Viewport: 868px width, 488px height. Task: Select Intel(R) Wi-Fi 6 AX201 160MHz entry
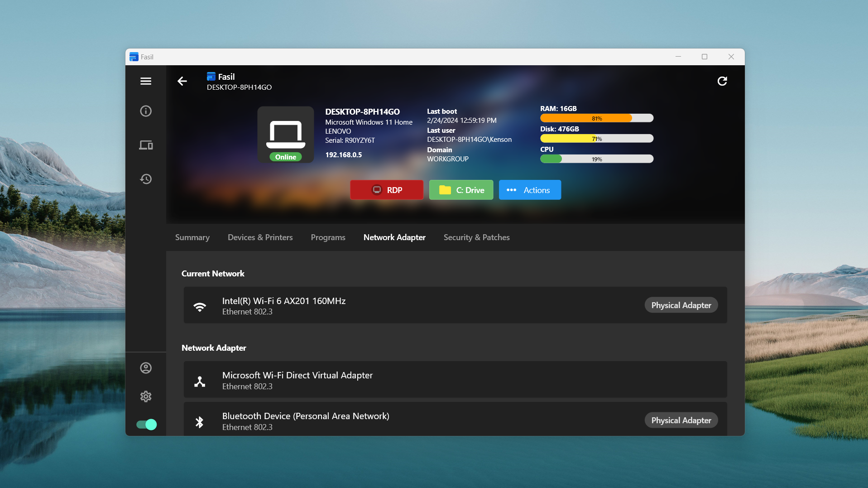(x=455, y=305)
